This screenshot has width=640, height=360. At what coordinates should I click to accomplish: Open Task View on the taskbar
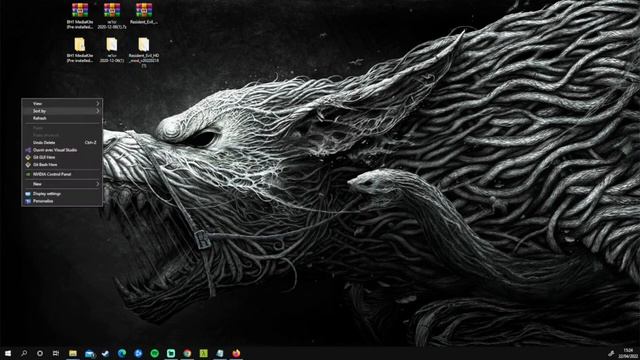click(x=56, y=353)
